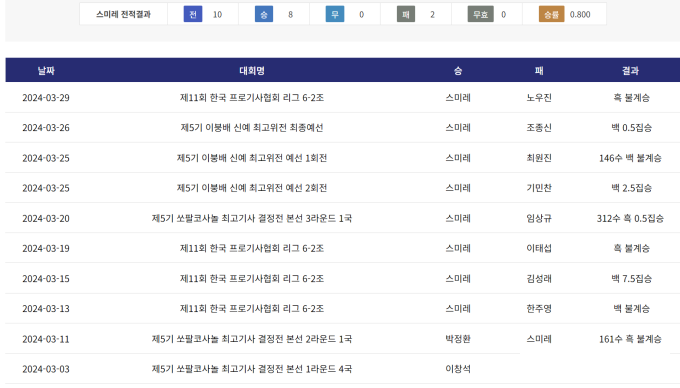
Task: Click the blue 전 total games badge
Action: (x=193, y=14)
